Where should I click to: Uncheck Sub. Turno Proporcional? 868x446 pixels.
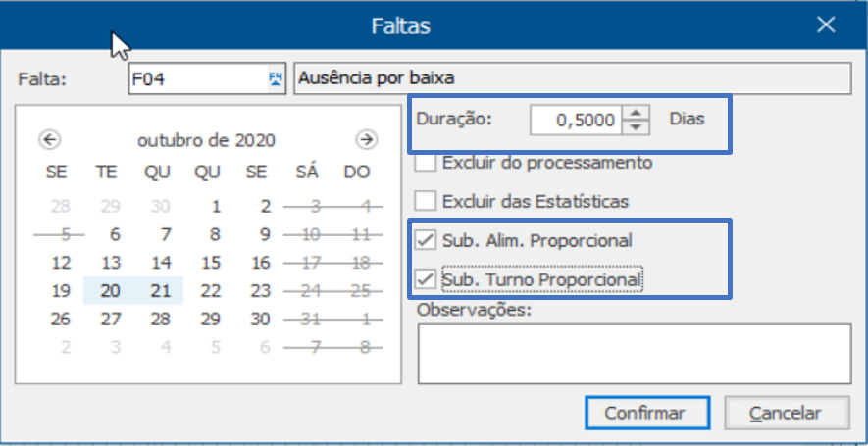pos(425,279)
